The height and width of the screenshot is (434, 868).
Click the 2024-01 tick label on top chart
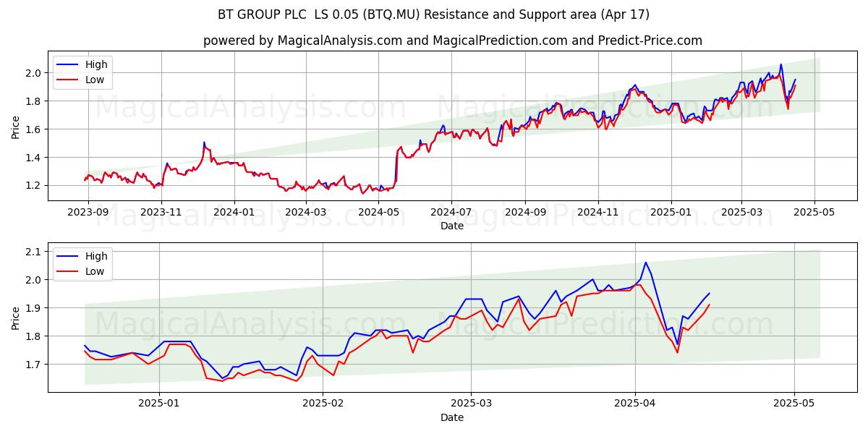(234, 213)
